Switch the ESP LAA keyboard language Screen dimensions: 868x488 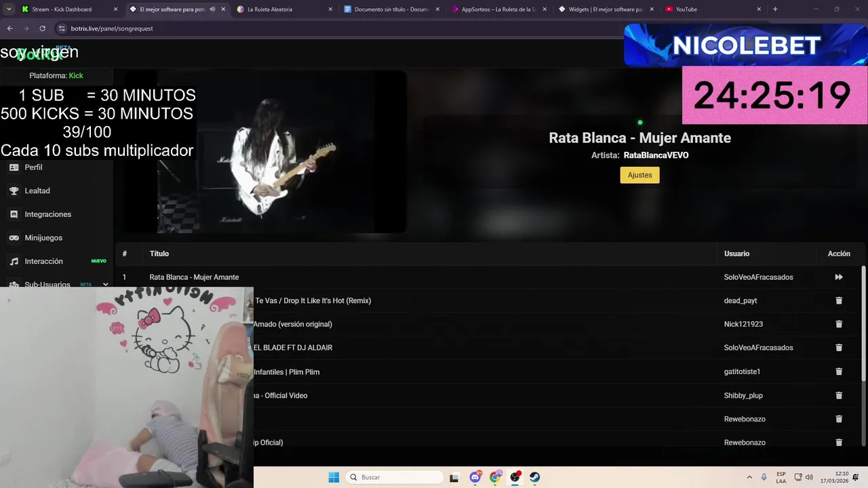click(781, 477)
